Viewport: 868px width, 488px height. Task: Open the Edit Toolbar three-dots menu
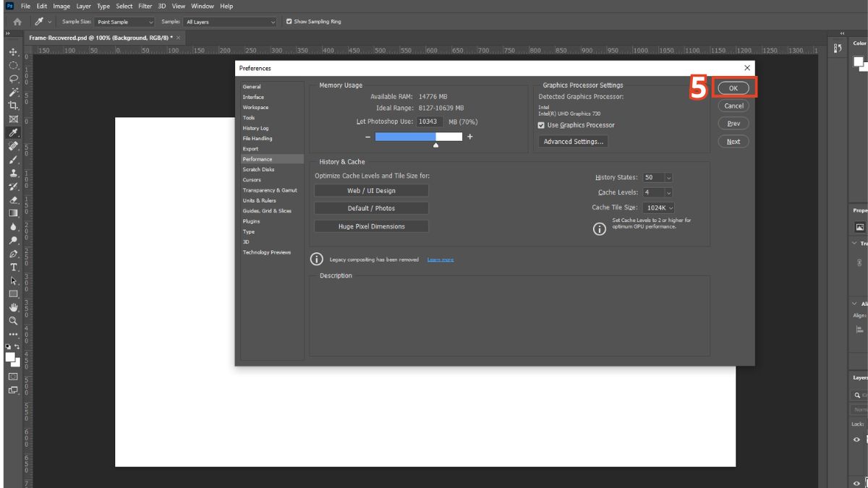pos(13,335)
